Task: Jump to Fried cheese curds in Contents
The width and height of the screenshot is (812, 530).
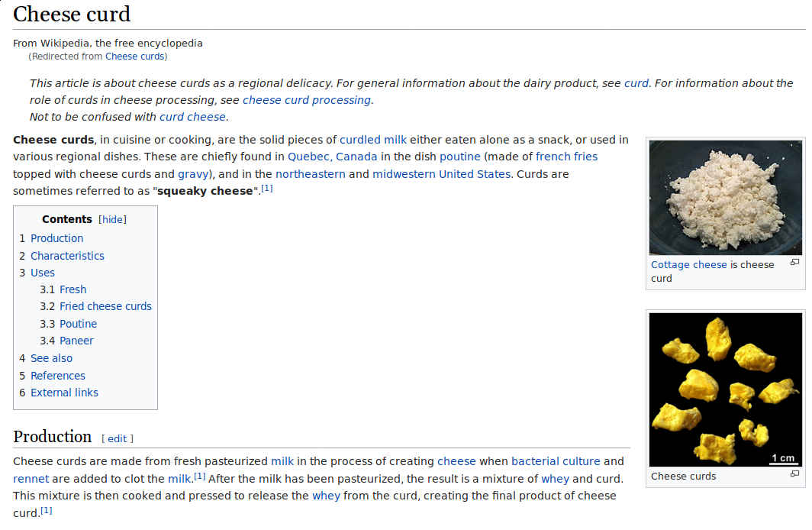Action: [x=105, y=307]
